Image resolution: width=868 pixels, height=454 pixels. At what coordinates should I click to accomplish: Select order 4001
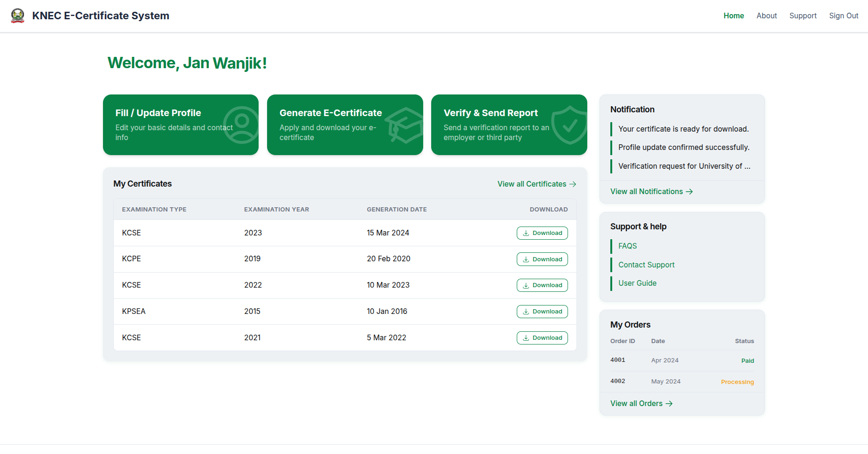(617, 360)
